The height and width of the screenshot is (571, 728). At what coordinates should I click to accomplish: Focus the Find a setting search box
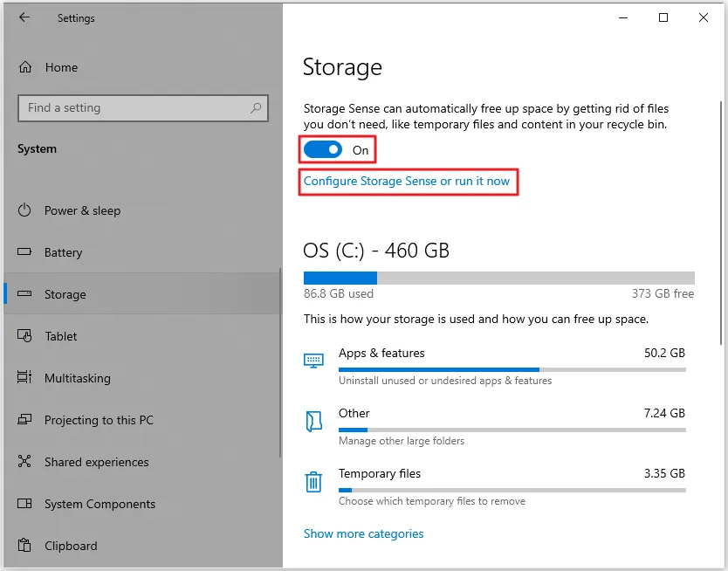pyautogui.click(x=143, y=108)
